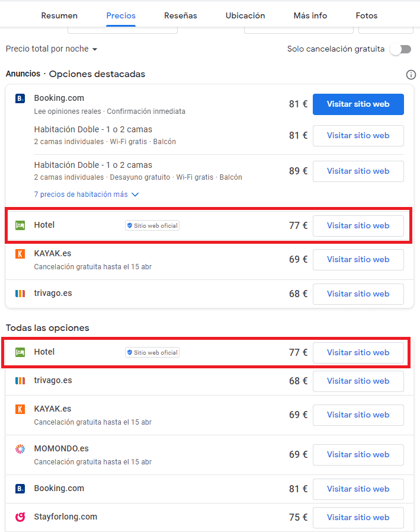
Task: Click KAYAK.es logo under Todas las opciones
Action: (x=20, y=409)
